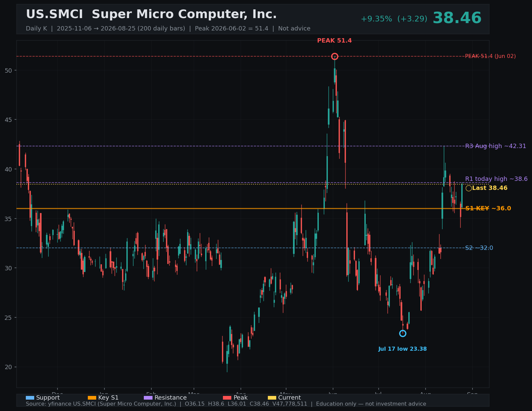Screen dimensions: 532x411
Task: Click the 'R1 today high ~38.6' label
Action: pyautogui.click(x=496, y=179)
